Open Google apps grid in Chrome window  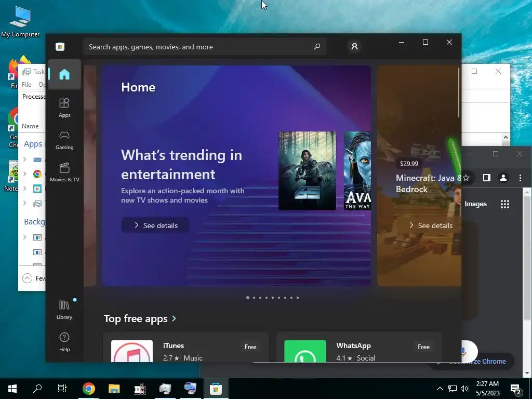coord(505,204)
